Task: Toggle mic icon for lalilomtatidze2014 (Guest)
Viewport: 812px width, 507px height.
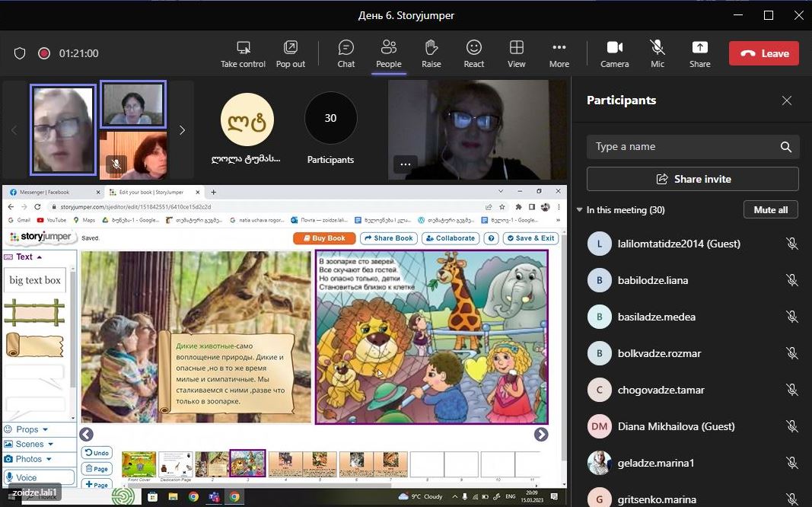Action: pyautogui.click(x=791, y=244)
